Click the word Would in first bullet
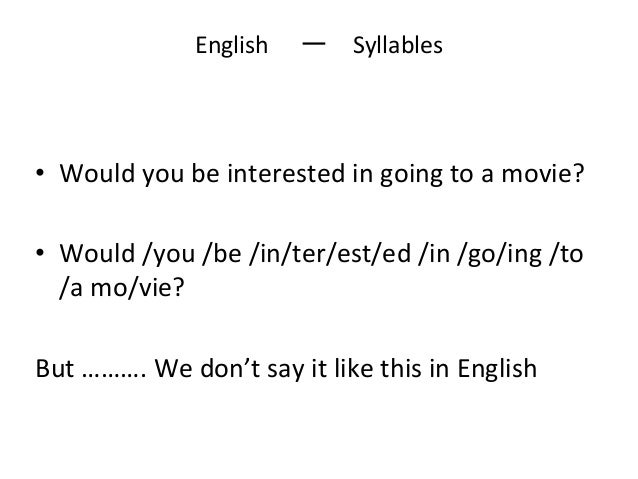The height and width of the screenshot is (479, 638). [x=97, y=173]
